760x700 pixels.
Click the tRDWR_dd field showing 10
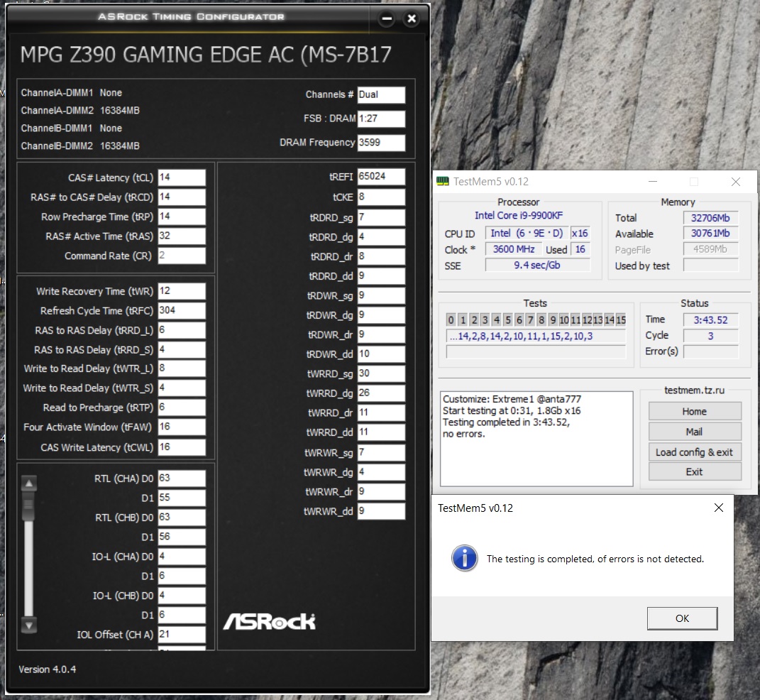[x=382, y=354]
